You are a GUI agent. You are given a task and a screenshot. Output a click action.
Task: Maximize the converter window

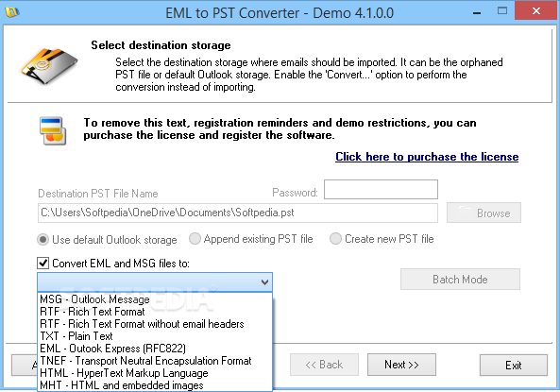pyautogui.click(x=502, y=11)
